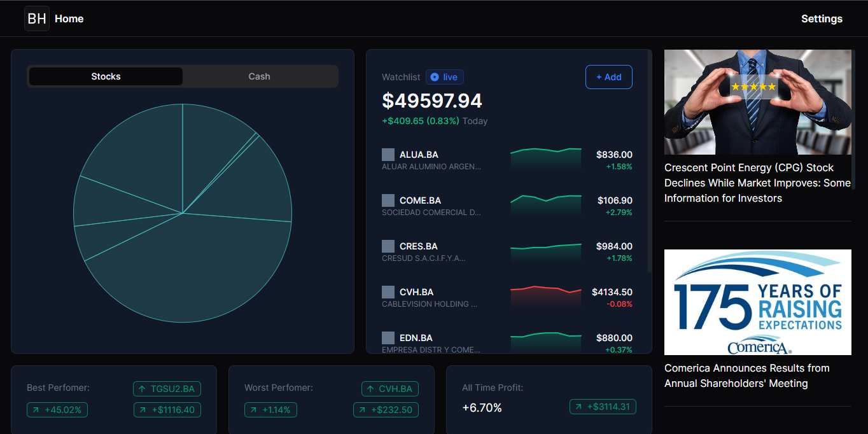This screenshot has height=434, width=868.
Task: Click the $4134.50 price of CVH.BA
Action: (612, 292)
